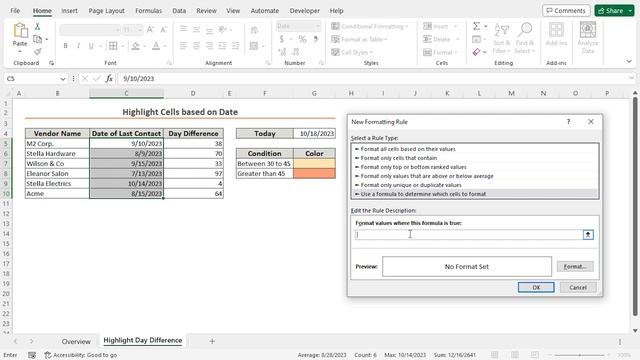Open the Number Format dropdown showing Date
The width and height of the screenshot is (640, 360).
(x=318, y=27)
